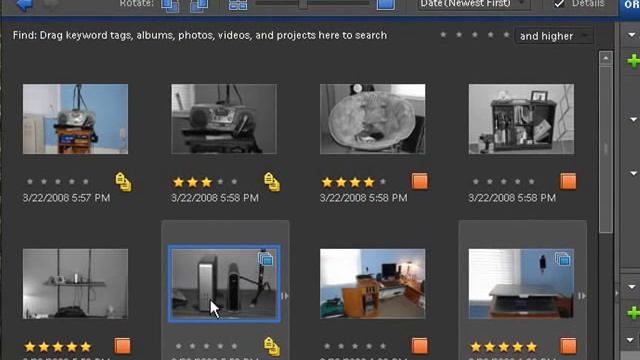
Task: Adjust the thumbnail size slider
Action: 303,4
